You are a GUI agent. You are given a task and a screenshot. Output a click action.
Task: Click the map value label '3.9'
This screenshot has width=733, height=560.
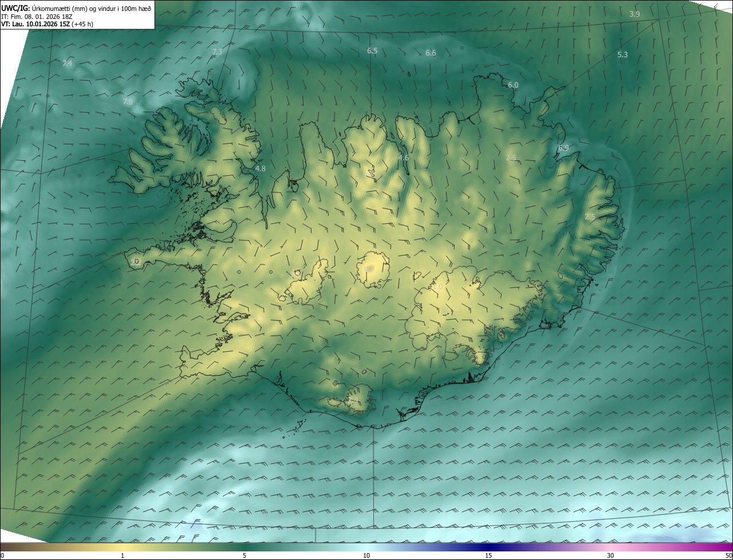coord(635,14)
